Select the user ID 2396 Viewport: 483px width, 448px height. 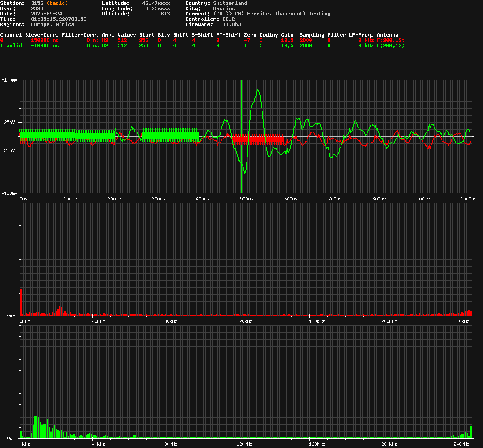click(x=37, y=8)
